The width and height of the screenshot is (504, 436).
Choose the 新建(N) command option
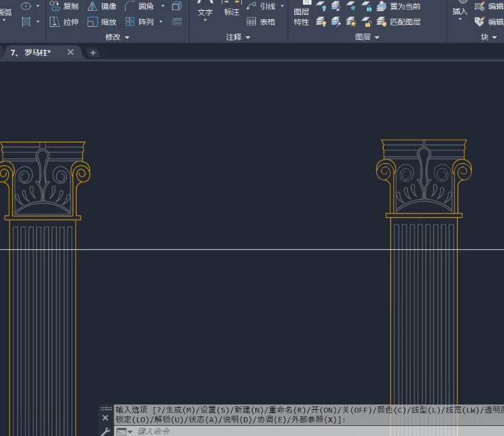click(x=249, y=410)
